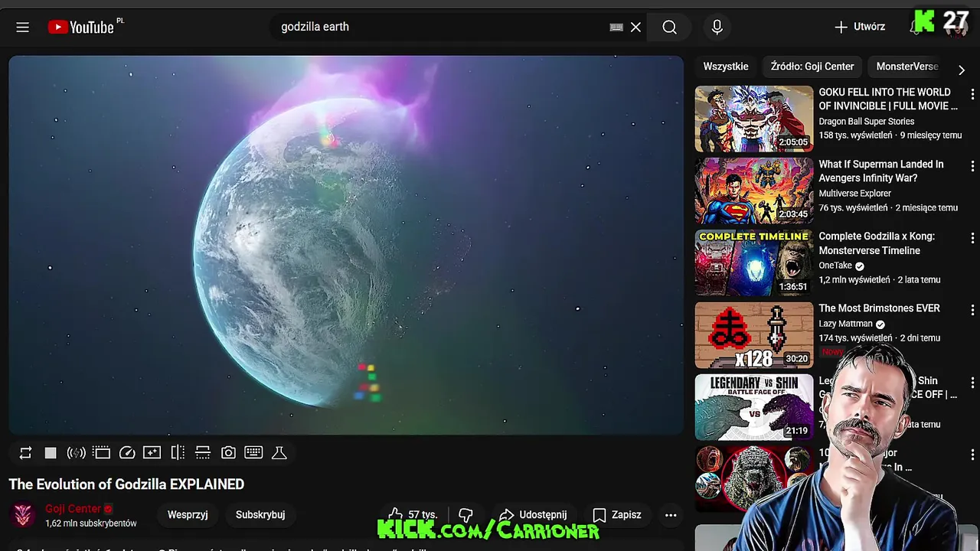Select the MonsterVerse filter chip
980x551 pixels.
point(907,67)
